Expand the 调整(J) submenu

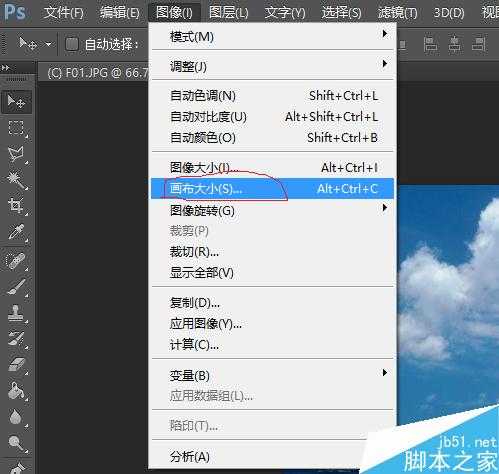tap(273, 66)
